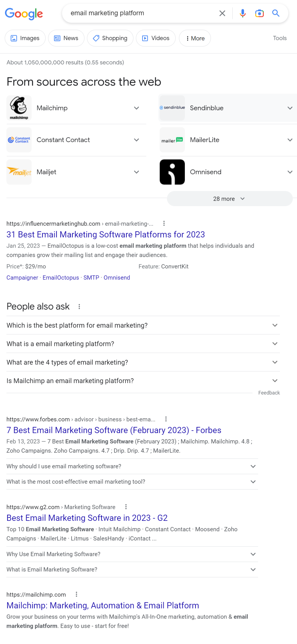
Task: Switch to the Images tab
Action: (25, 38)
